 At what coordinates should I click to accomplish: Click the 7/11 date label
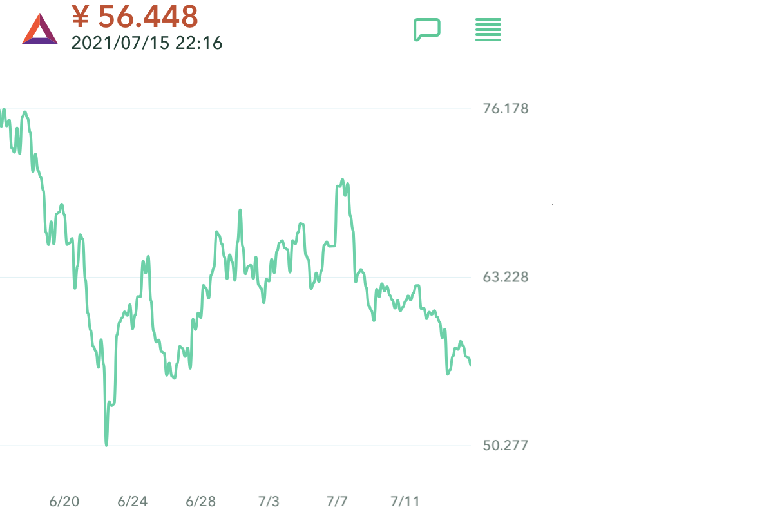pos(405,502)
